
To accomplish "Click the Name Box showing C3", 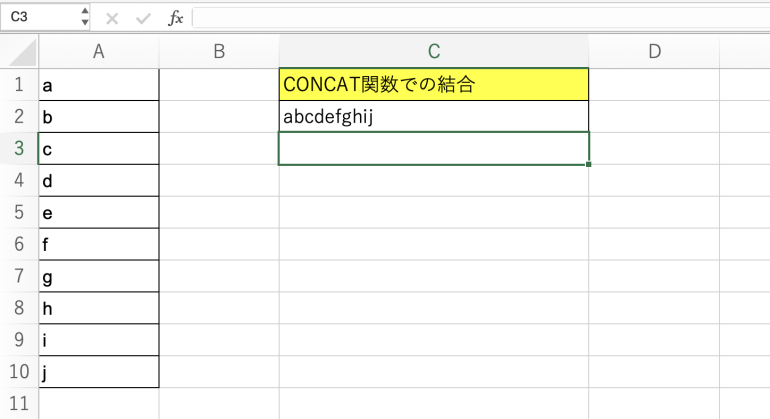I will tap(40, 17).
